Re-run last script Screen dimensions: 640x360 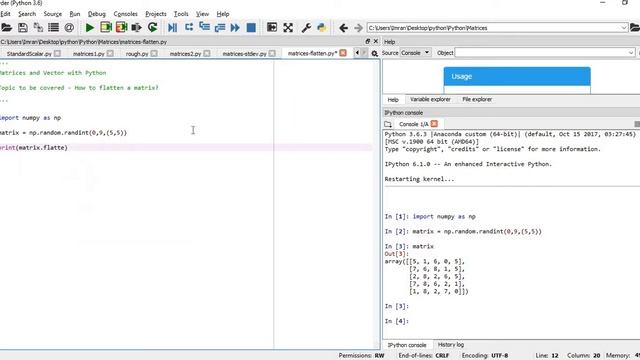[x=153, y=27]
